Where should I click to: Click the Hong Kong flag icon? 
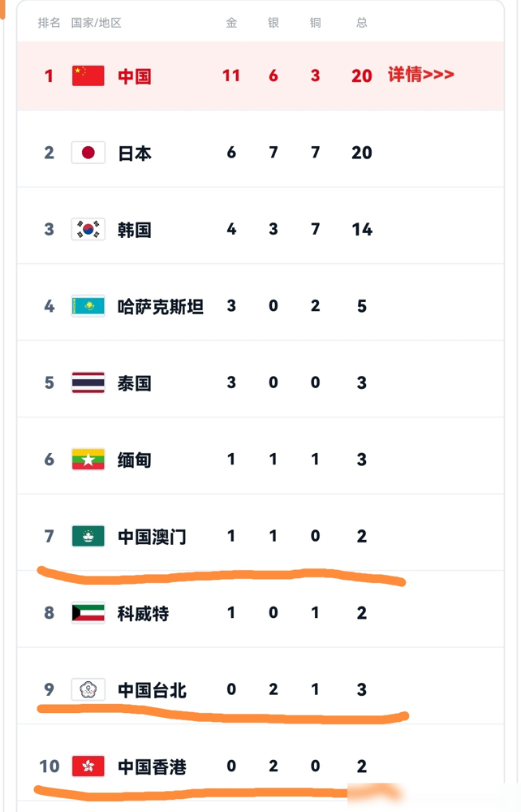[88, 766]
